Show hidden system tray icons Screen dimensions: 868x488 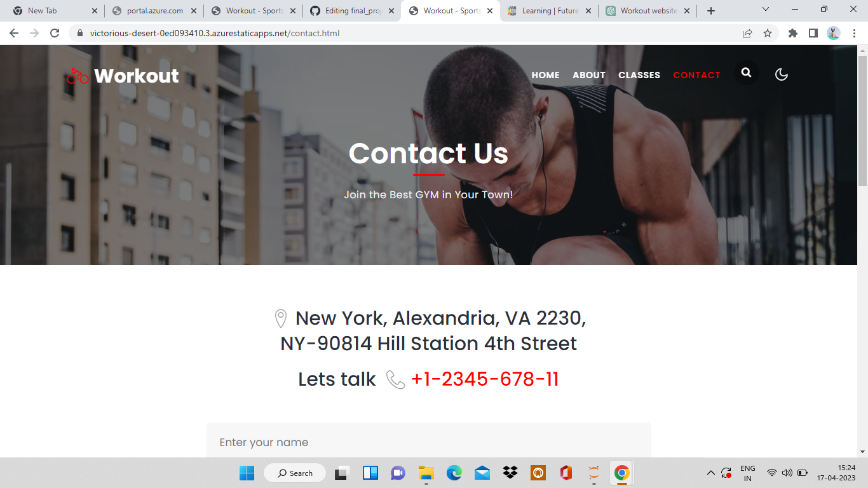(x=711, y=473)
